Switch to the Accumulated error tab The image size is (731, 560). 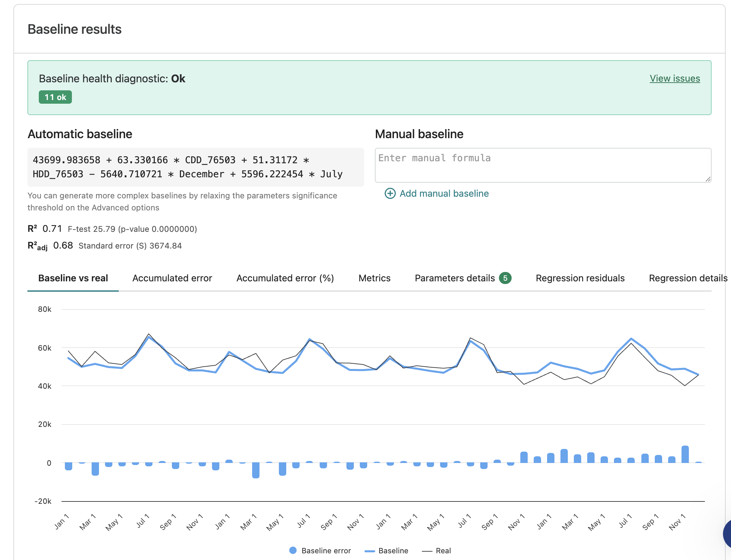tap(172, 278)
